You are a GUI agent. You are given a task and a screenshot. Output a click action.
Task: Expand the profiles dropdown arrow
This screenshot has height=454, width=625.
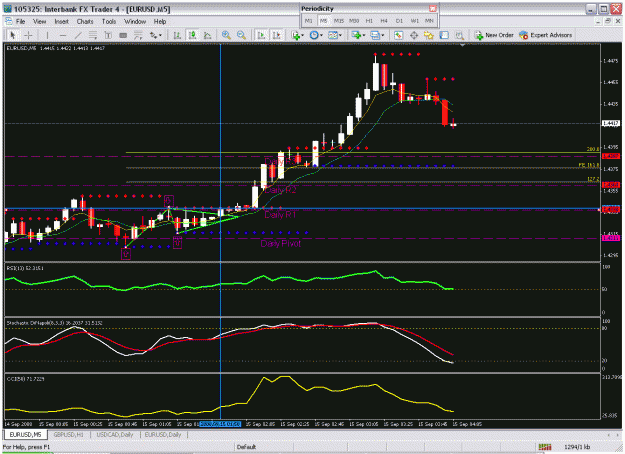(x=383, y=35)
